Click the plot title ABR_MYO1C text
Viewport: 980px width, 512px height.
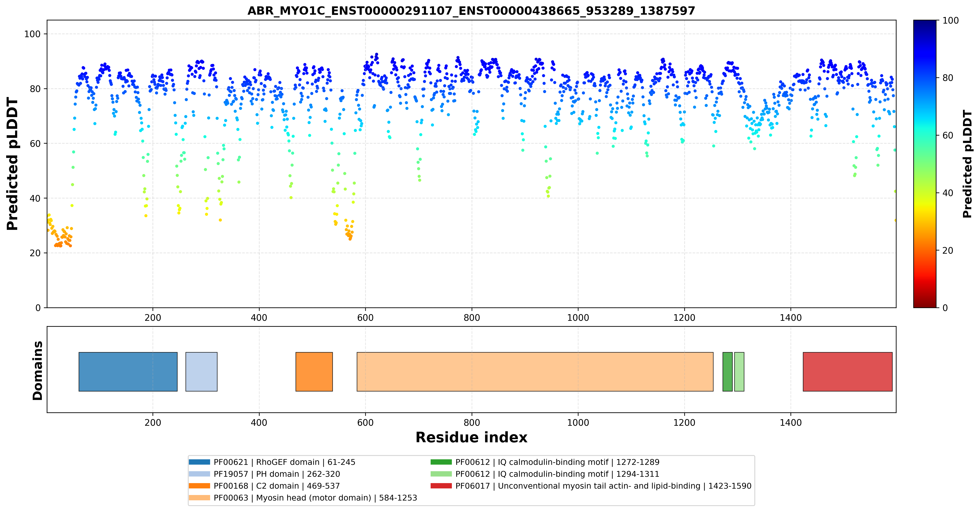[471, 11]
